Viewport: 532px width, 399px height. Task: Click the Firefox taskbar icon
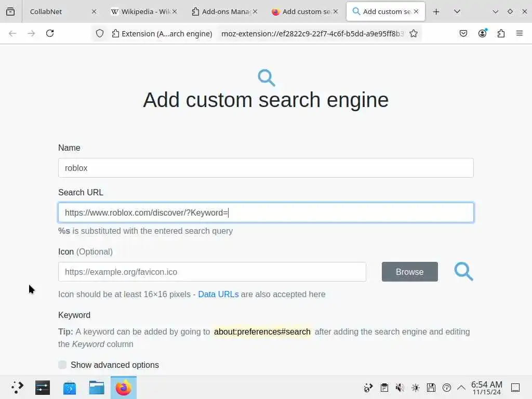124,388
